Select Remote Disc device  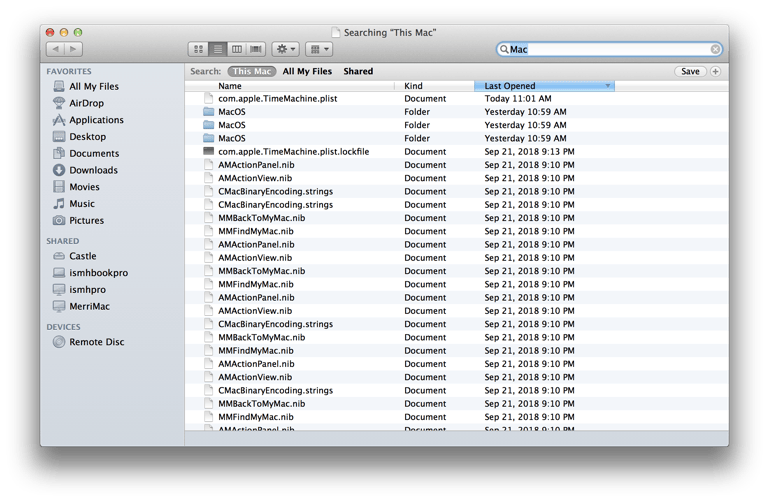tap(89, 342)
